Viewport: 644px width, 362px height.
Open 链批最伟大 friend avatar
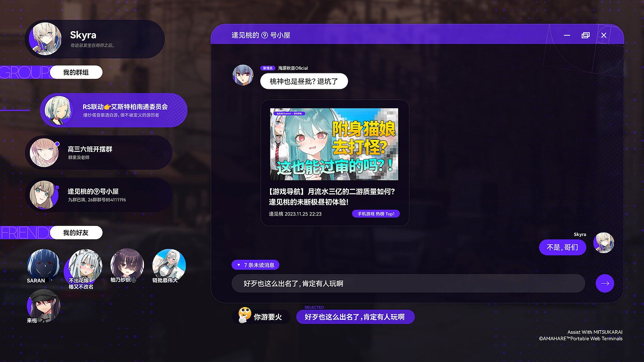pyautogui.click(x=169, y=264)
